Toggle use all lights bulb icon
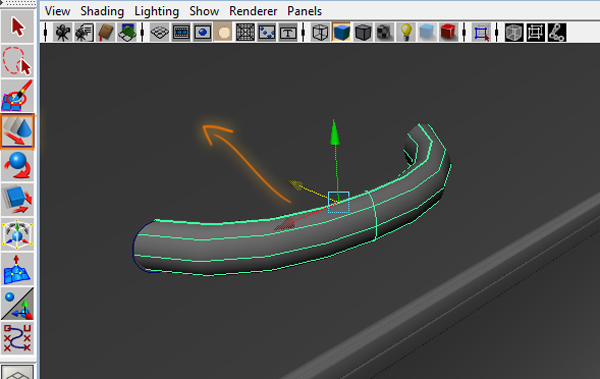This screenshot has width=600, height=379. pyautogui.click(x=406, y=32)
